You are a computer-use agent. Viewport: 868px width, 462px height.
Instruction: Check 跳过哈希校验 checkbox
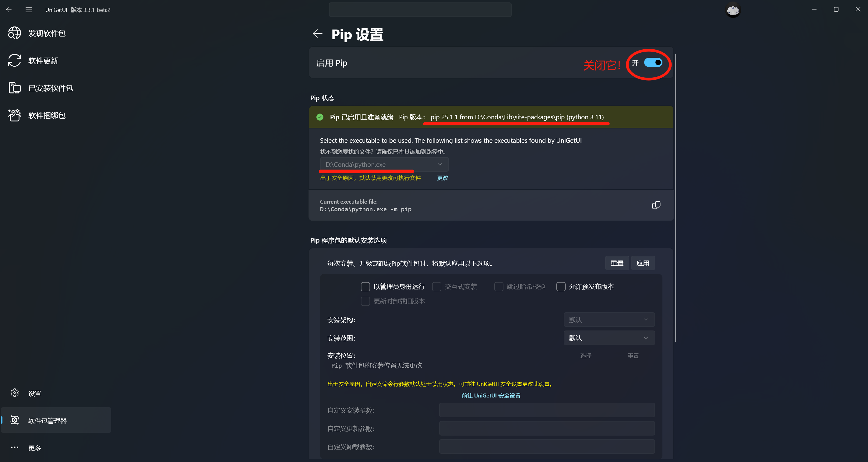499,287
